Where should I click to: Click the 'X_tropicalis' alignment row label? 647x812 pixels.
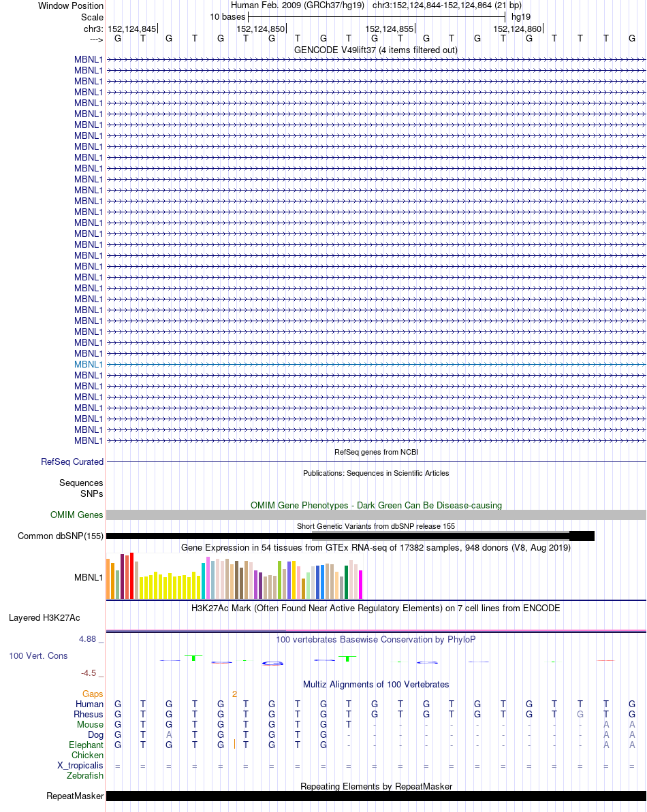pos(80,766)
